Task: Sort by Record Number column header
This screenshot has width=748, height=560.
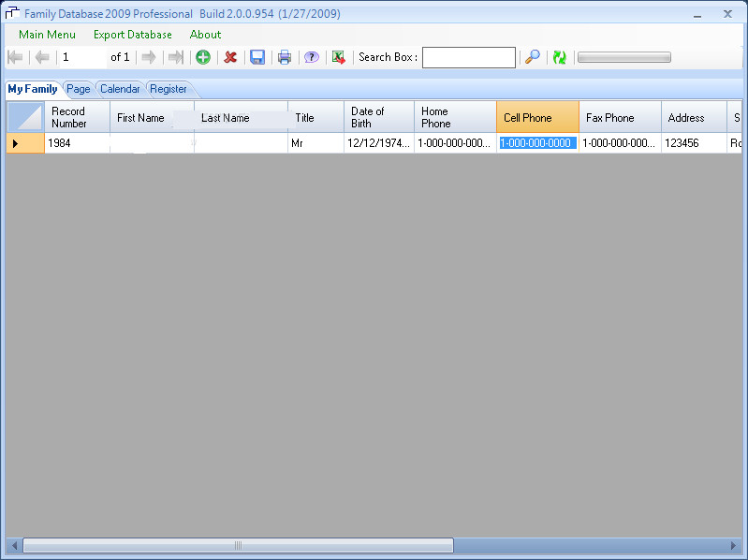Action: (77, 117)
